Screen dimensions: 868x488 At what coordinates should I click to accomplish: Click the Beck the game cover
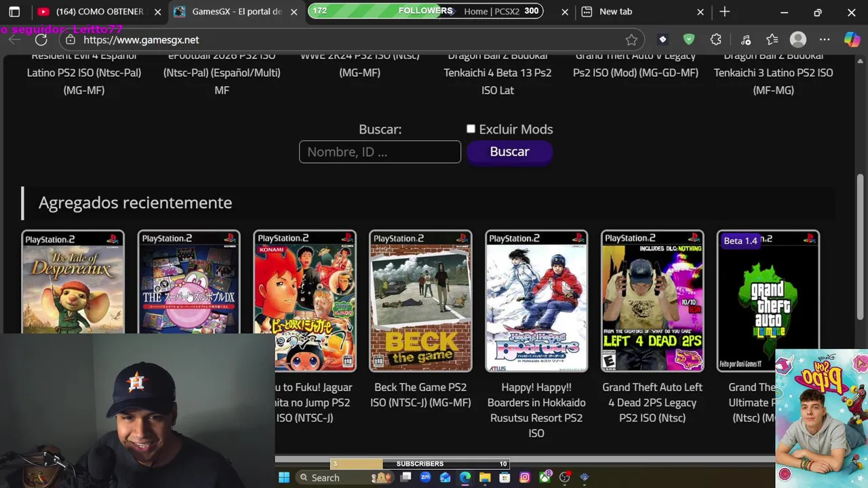420,301
